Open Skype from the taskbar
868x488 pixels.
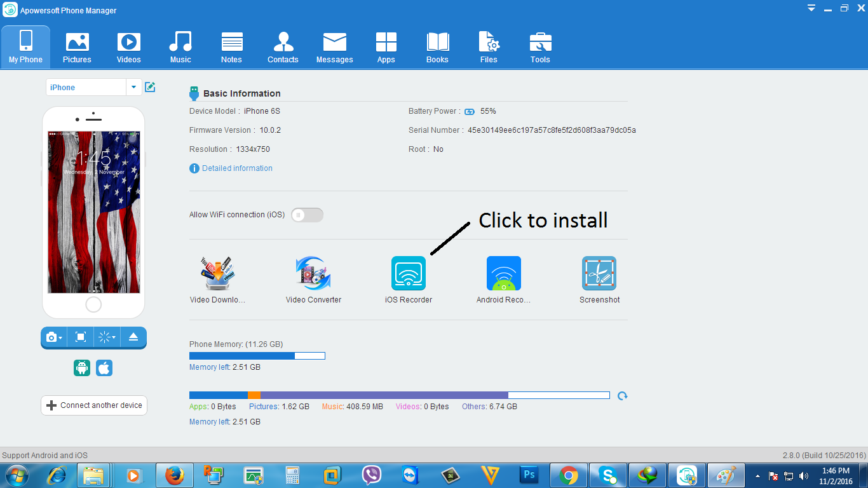click(608, 475)
